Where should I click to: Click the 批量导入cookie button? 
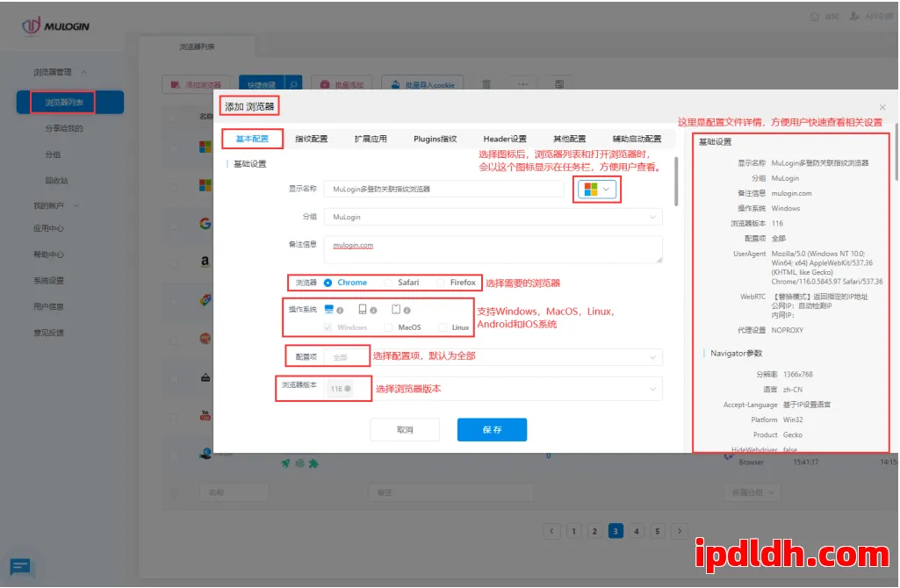pos(423,84)
